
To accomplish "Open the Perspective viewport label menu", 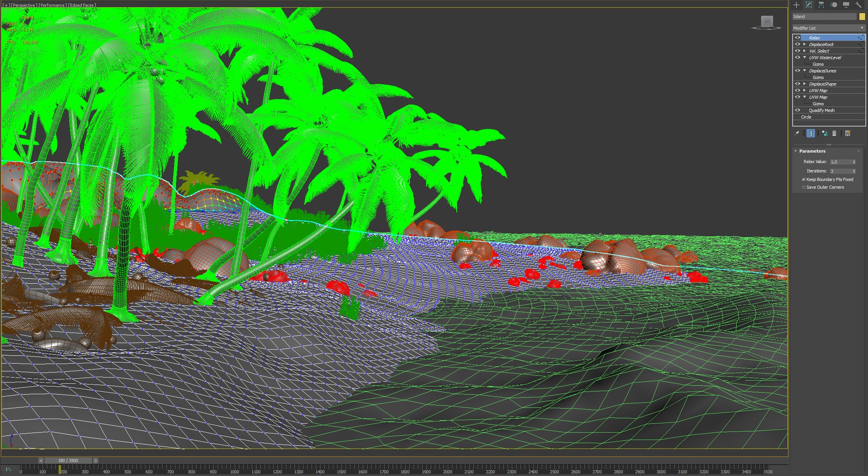I will (x=24, y=5).
